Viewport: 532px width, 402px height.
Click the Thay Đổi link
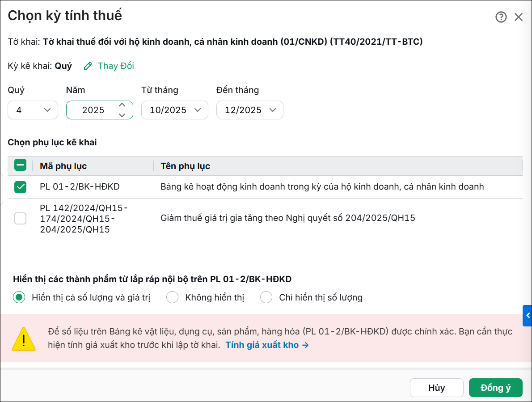[116, 66]
